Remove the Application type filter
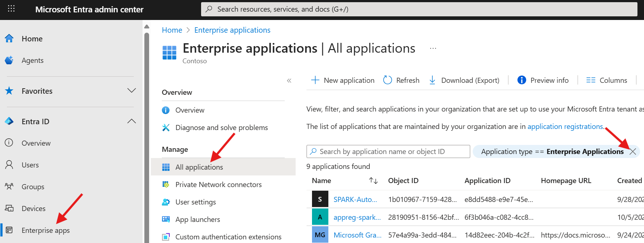 tap(633, 151)
